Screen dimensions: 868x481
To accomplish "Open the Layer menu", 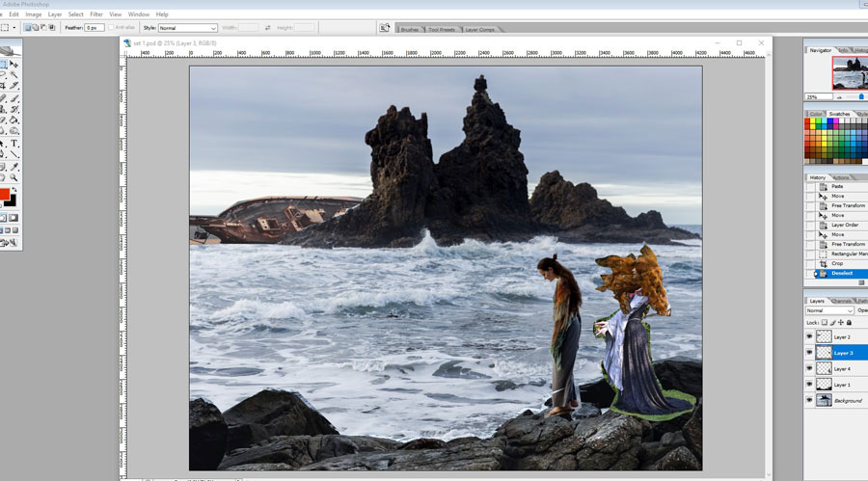I will [55, 14].
